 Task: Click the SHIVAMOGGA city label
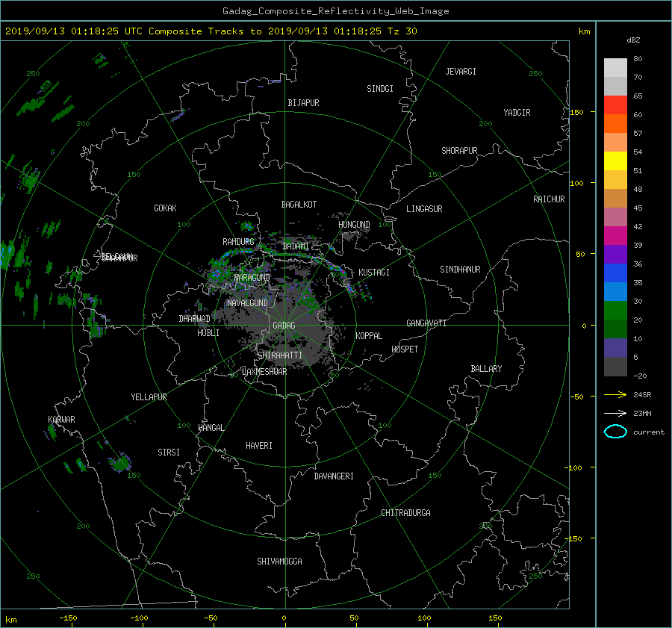279,561
